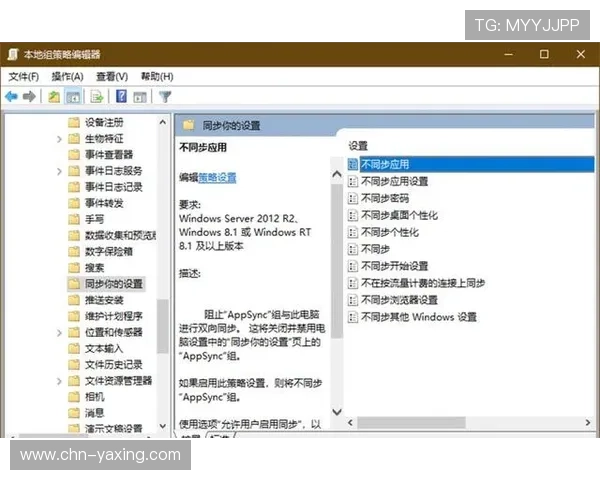Select 不同步其他 Windows 设置 policy
Image resolution: width=600 pixels, height=480 pixels.
point(419,317)
